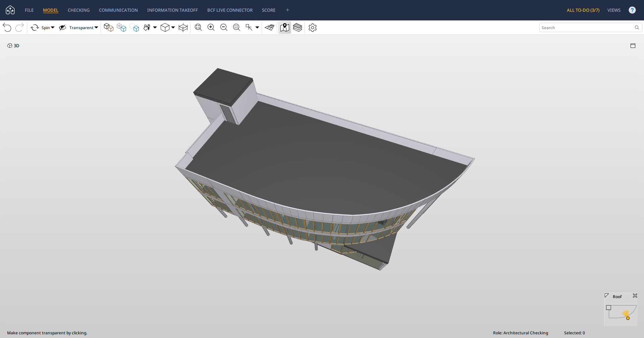The height and width of the screenshot is (338, 644).
Task: Click the zoom to selected area icon
Action: tap(236, 27)
